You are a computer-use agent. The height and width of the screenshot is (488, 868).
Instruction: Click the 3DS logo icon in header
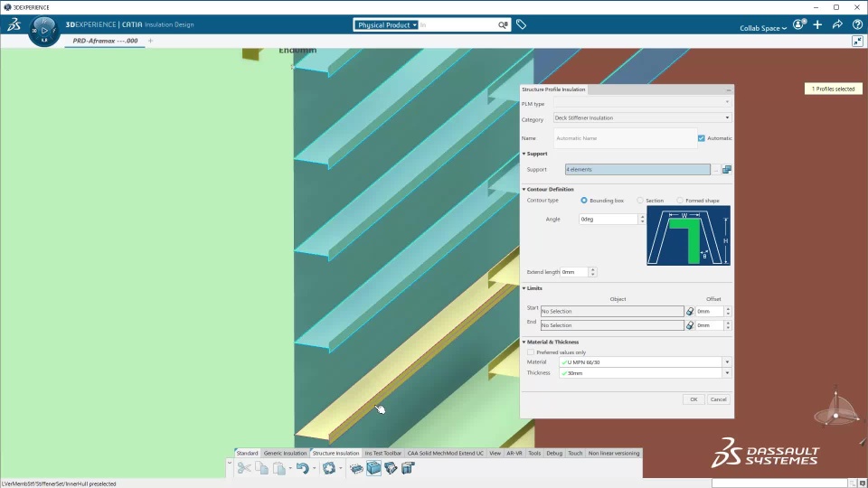coord(14,24)
